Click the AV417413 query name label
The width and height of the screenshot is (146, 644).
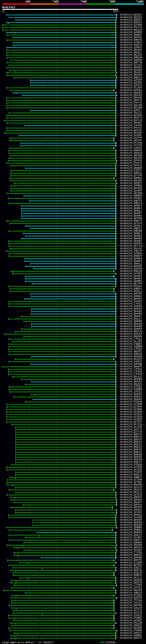(8, 7)
